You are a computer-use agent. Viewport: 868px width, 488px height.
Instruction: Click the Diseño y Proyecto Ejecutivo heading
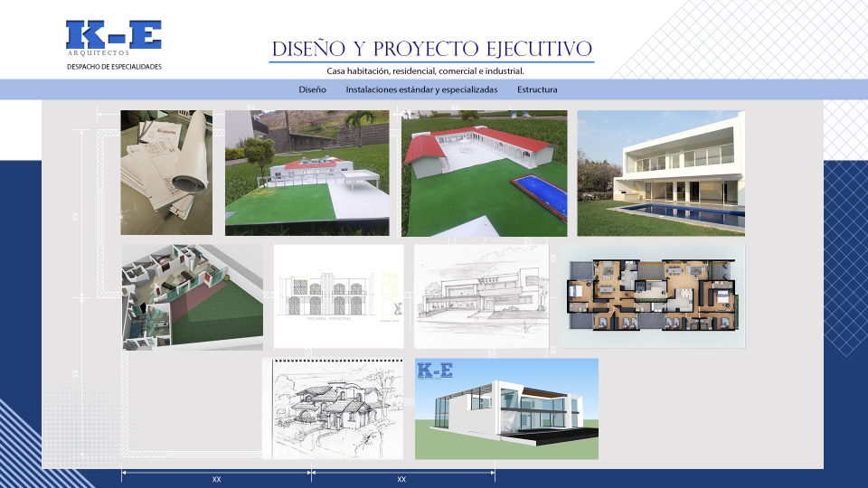(432, 48)
